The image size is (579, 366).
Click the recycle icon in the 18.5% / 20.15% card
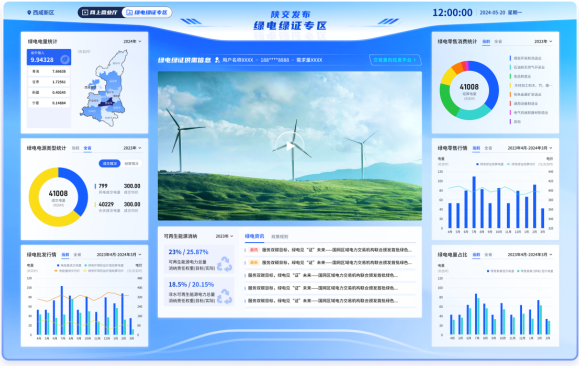point(224,296)
